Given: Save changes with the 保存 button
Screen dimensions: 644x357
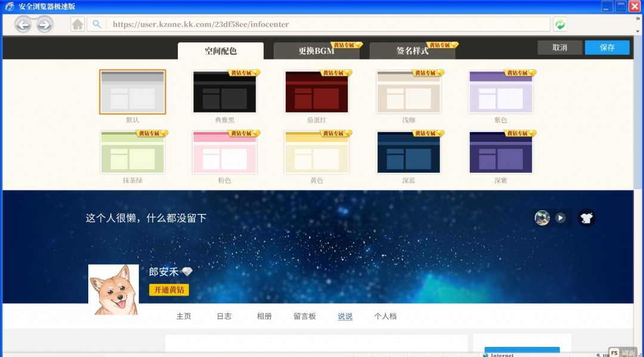Looking at the screenshot, I should click(x=607, y=46).
